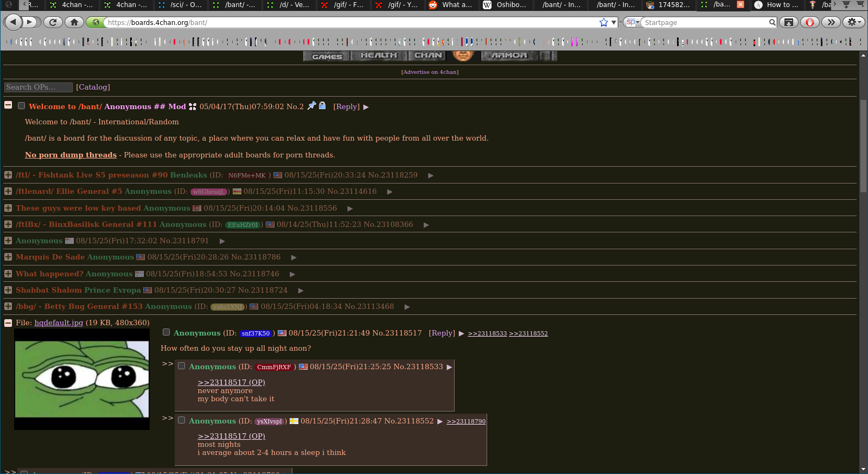Click the page vertical scrollbar thumb
Image resolution: width=868 pixels, height=474 pixels.
(863, 146)
